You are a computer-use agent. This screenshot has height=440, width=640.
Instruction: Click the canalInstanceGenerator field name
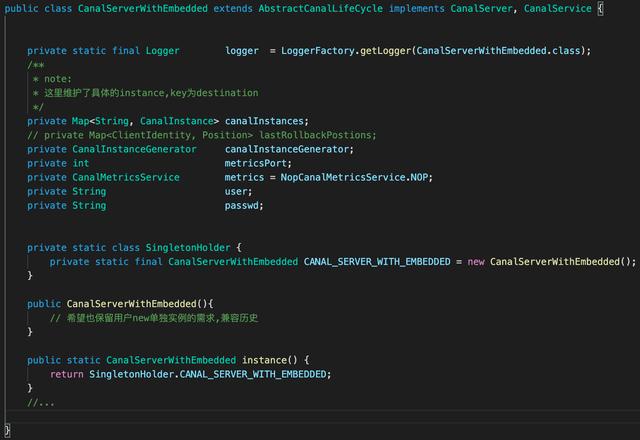coord(287,149)
